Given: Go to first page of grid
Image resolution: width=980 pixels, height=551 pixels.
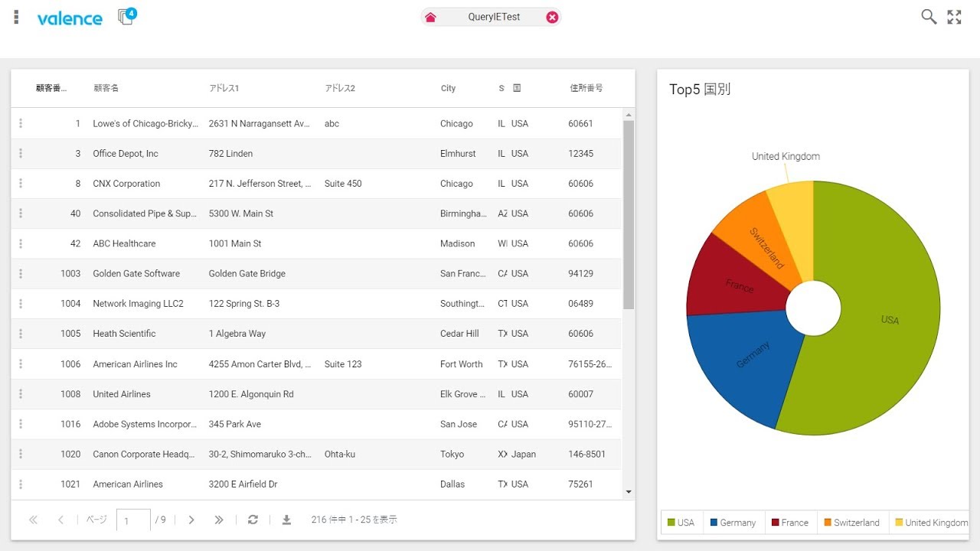Looking at the screenshot, I should click(33, 520).
